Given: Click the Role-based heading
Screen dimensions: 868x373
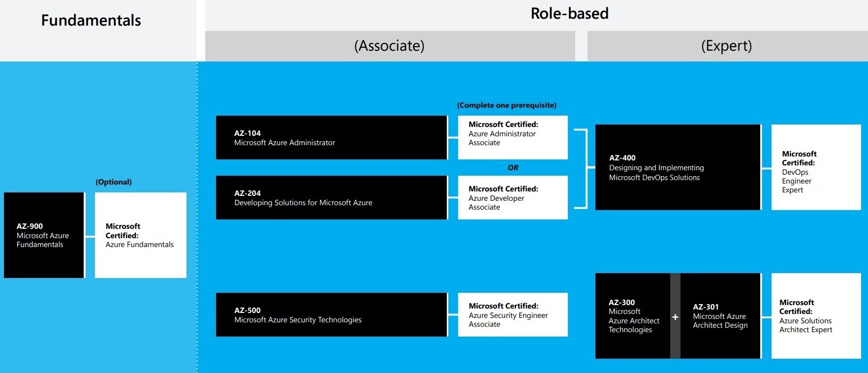Looking at the screenshot, I should point(569,13).
